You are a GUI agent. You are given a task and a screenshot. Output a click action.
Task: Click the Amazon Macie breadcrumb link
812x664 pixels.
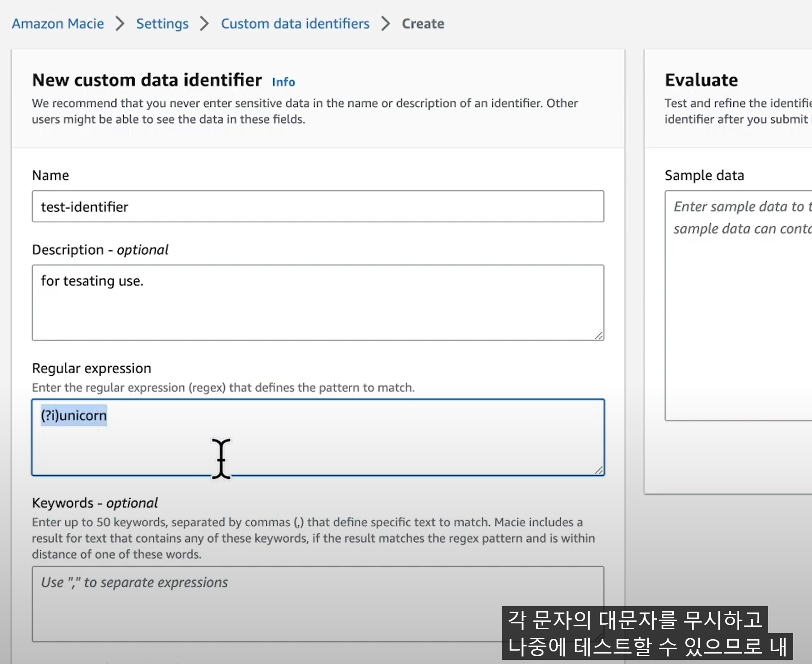tap(58, 23)
